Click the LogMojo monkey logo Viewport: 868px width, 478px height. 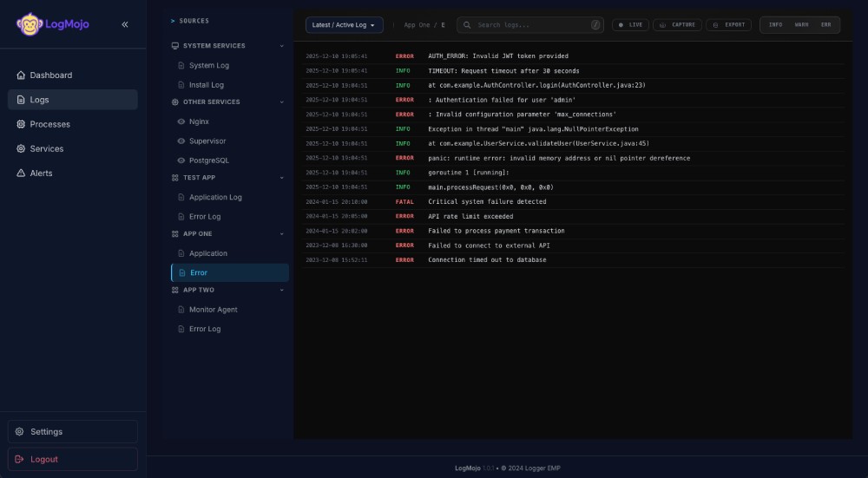pyautogui.click(x=30, y=24)
